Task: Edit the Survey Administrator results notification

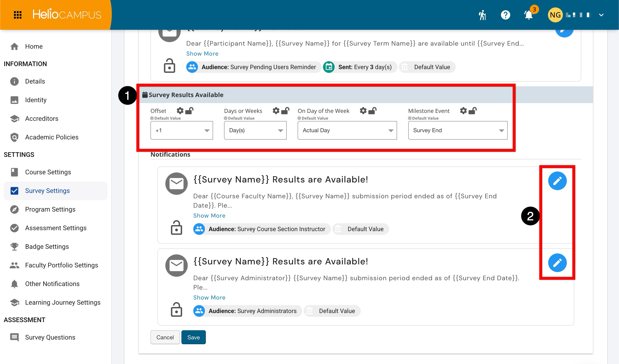Action: pyautogui.click(x=557, y=263)
